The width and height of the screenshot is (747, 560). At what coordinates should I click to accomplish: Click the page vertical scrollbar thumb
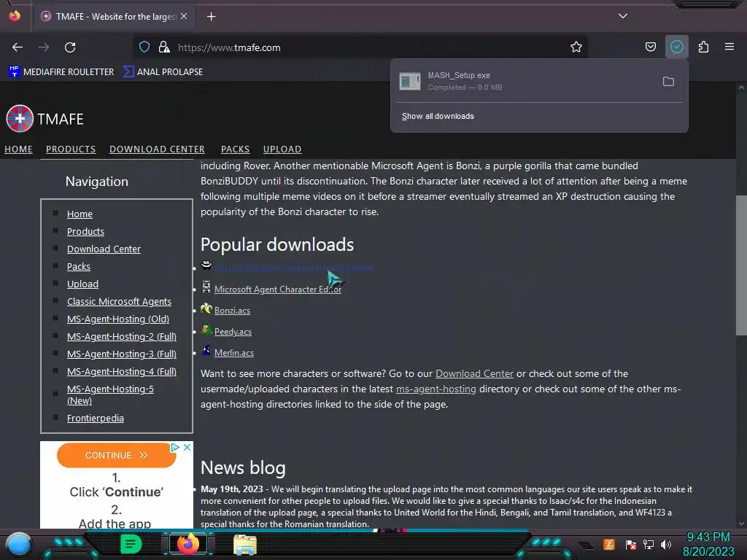(x=741, y=265)
